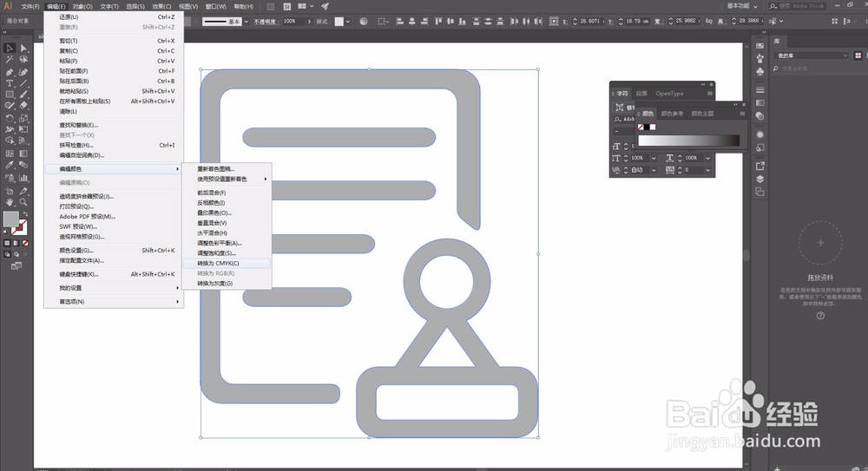Select the Artboard tool
This screenshot has height=471, width=868.
point(10,191)
